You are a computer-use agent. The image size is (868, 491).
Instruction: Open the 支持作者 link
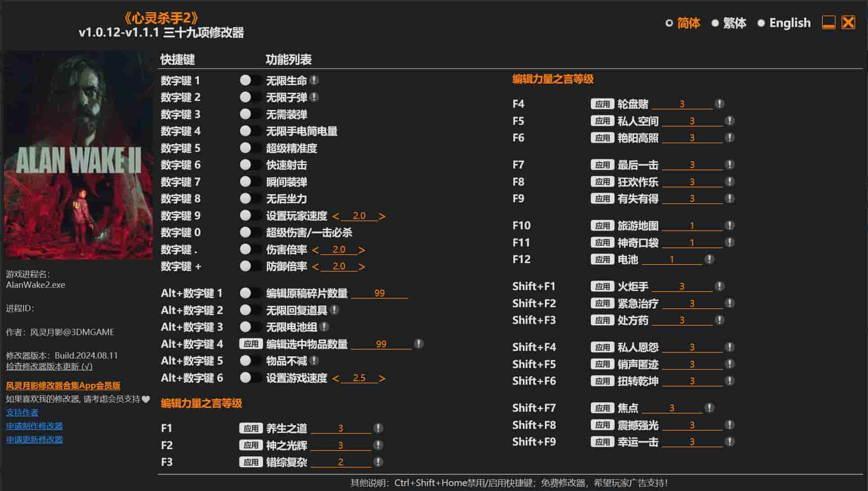tap(22, 412)
